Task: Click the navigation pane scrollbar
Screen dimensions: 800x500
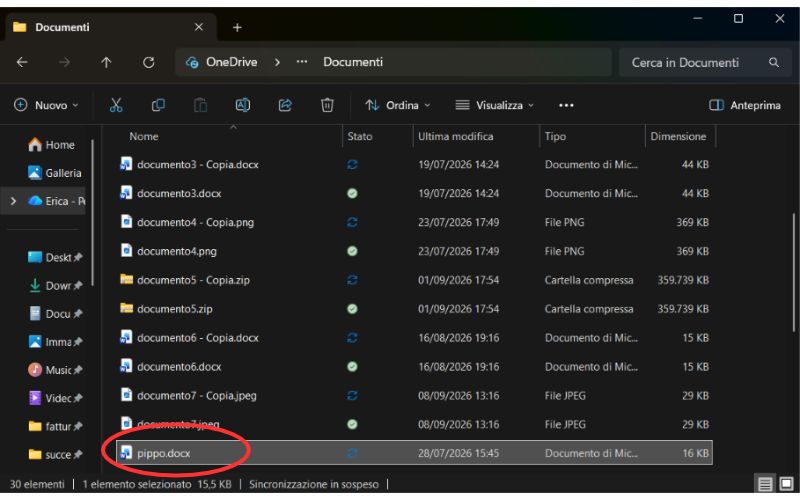Action: pos(92,213)
